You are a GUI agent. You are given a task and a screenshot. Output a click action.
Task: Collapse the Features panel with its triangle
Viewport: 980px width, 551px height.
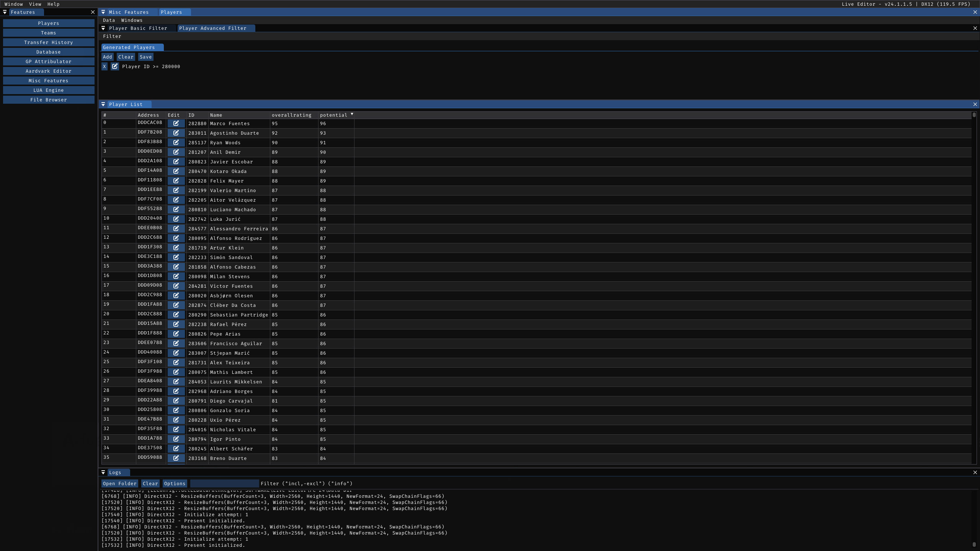point(5,12)
